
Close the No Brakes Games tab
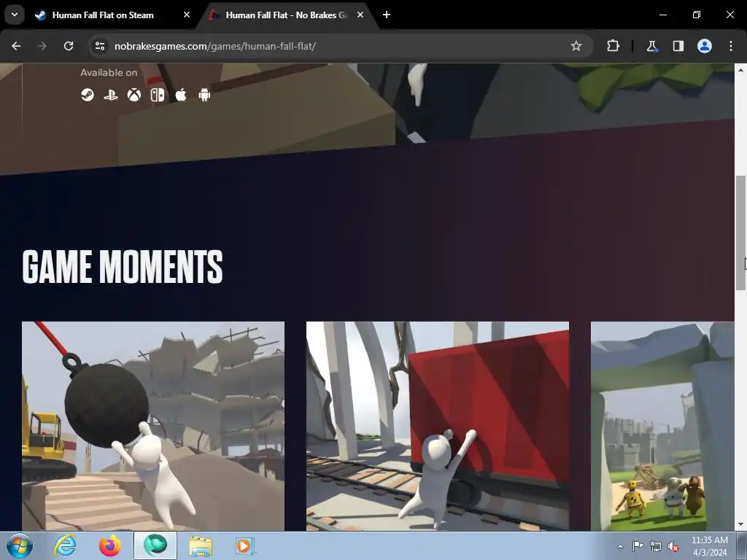pyautogui.click(x=360, y=15)
